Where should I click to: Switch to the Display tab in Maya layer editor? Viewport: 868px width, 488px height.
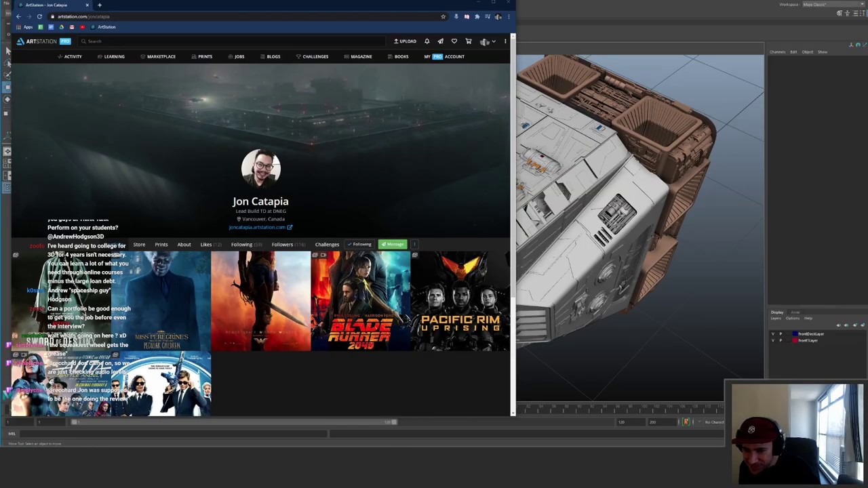(x=777, y=312)
